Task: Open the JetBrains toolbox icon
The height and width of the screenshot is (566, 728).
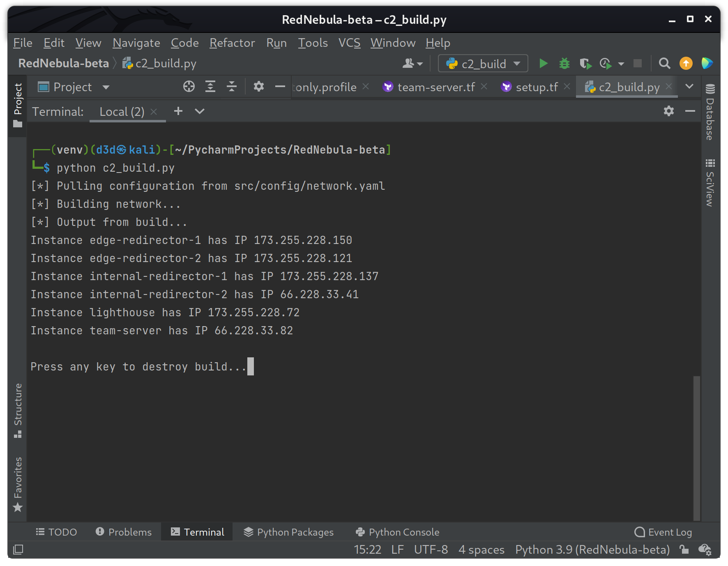Action: tap(707, 63)
